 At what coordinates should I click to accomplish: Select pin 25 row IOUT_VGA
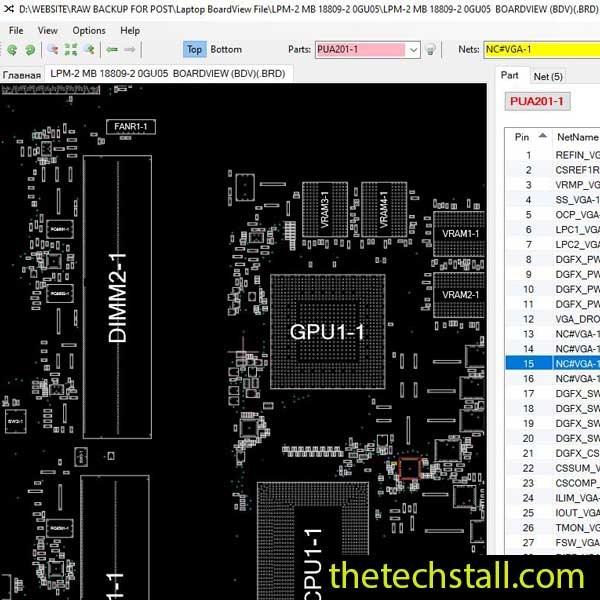pyautogui.click(x=553, y=513)
